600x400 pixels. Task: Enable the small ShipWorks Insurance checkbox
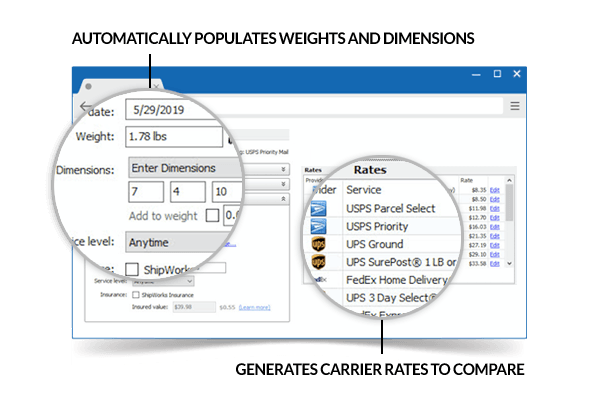pyautogui.click(x=135, y=295)
